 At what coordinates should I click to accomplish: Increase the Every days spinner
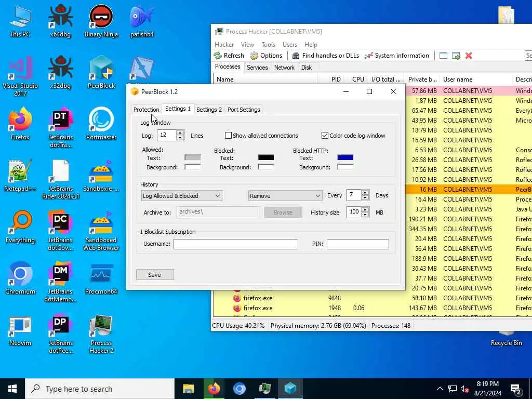(365, 193)
